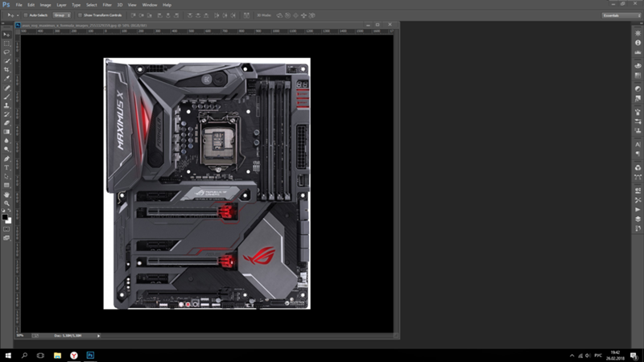644x362 pixels.
Task: Swap foreground and background colors
Action: [10, 211]
